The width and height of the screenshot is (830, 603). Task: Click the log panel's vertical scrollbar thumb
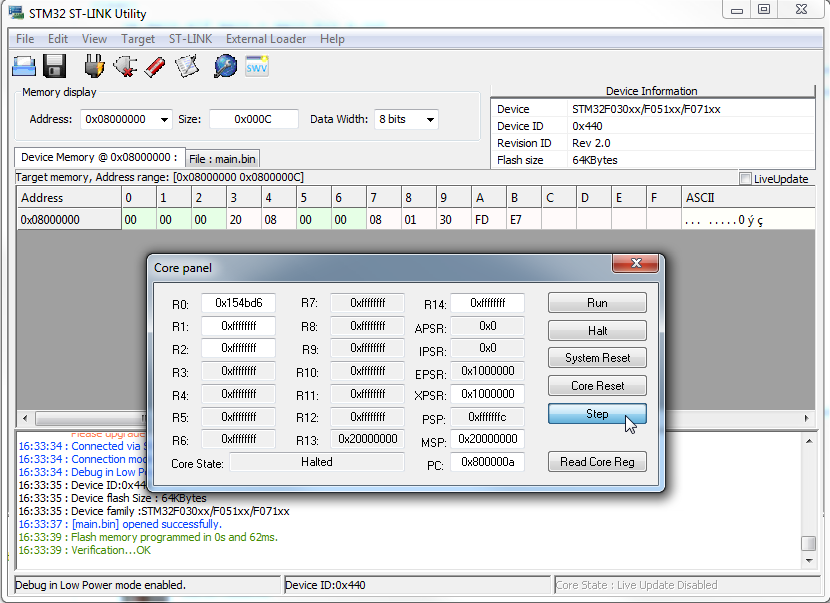tap(809, 543)
